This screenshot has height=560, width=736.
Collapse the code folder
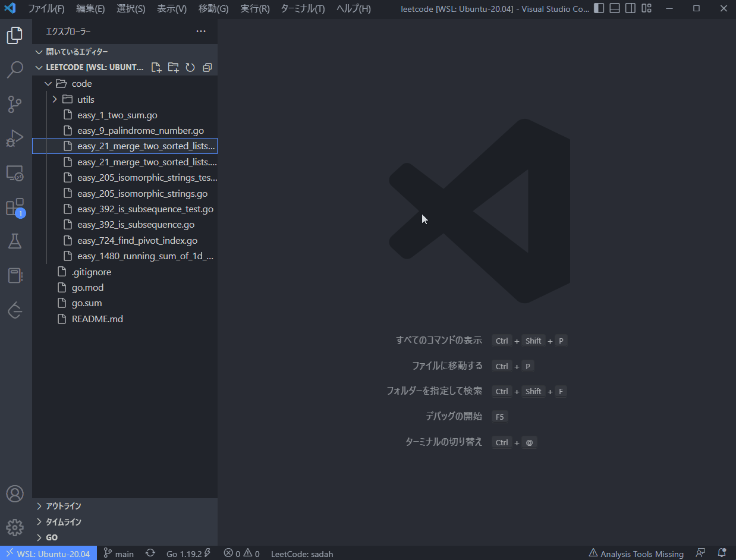coord(48,83)
